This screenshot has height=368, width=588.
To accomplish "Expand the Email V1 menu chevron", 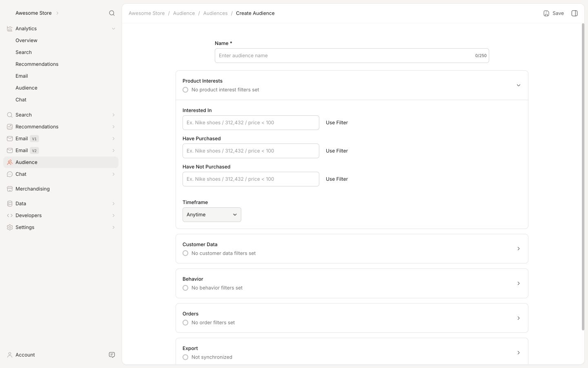I will (114, 139).
